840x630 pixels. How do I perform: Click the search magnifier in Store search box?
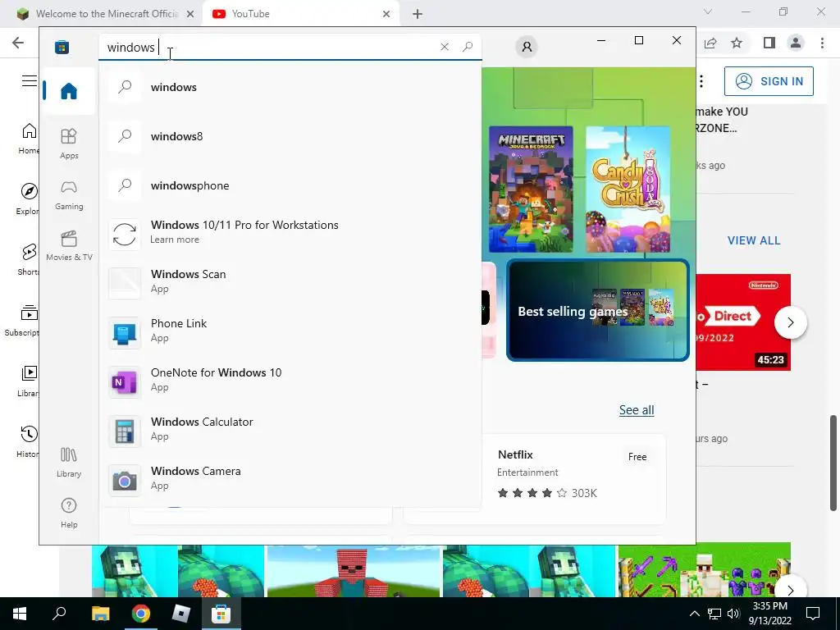[x=468, y=47]
